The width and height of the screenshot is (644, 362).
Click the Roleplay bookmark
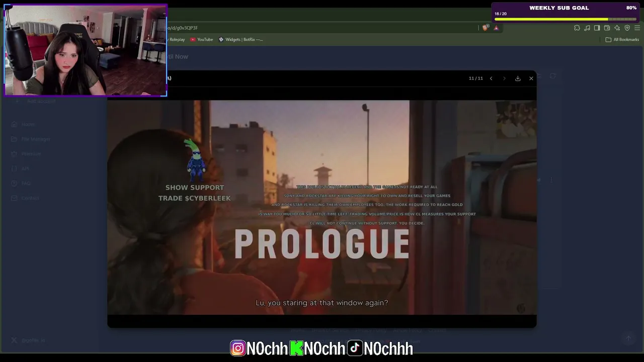(177, 40)
